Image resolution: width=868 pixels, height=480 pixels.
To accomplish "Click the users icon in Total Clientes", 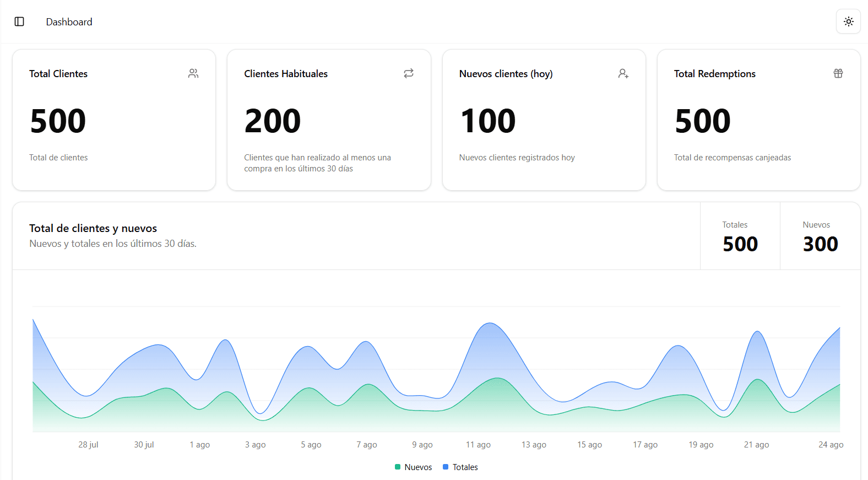I will click(193, 73).
